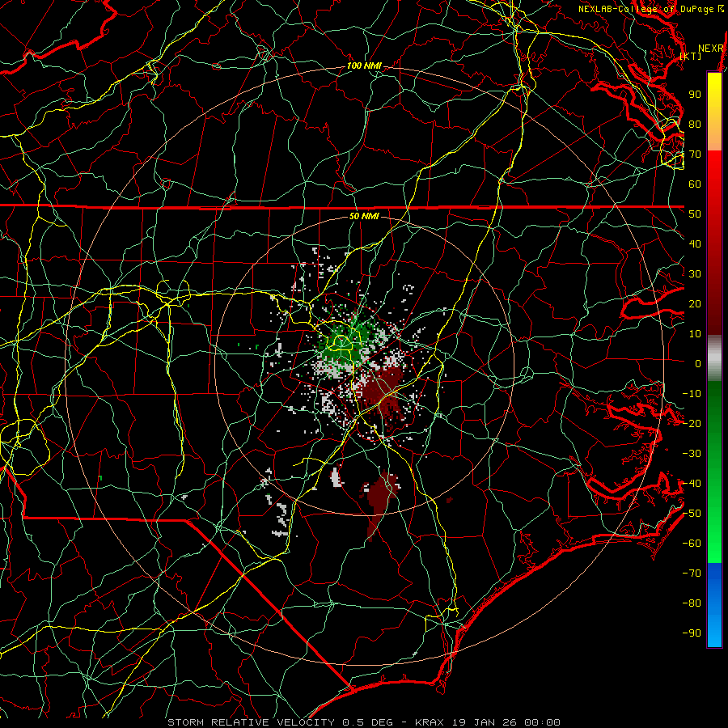Click the "-40" label on the velocity scale
This screenshot has height=728, width=728.
(x=692, y=484)
